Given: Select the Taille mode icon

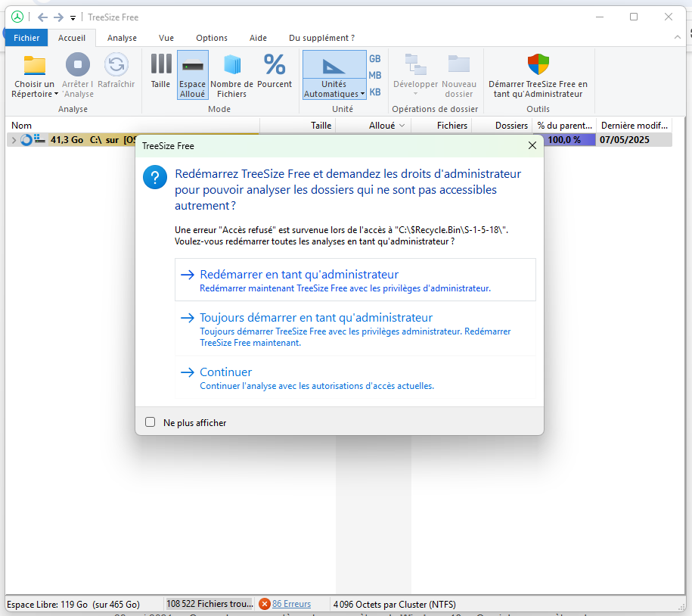Looking at the screenshot, I should (160, 64).
